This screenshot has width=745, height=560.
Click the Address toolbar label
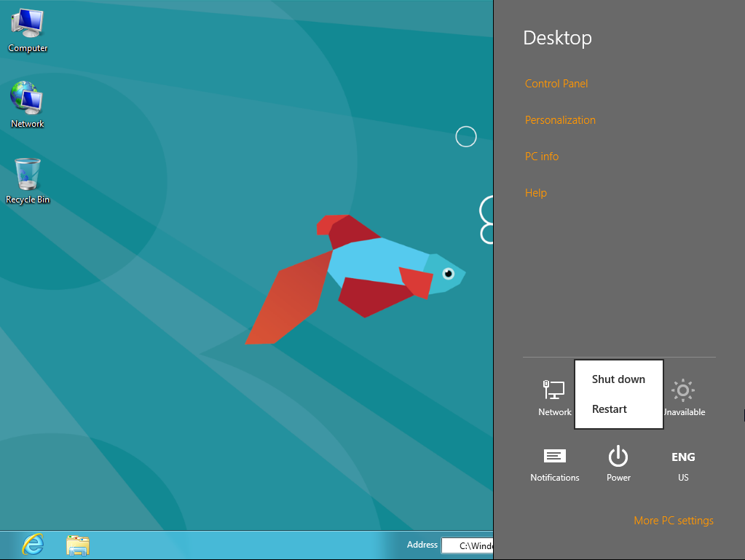(x=422, y=545)
